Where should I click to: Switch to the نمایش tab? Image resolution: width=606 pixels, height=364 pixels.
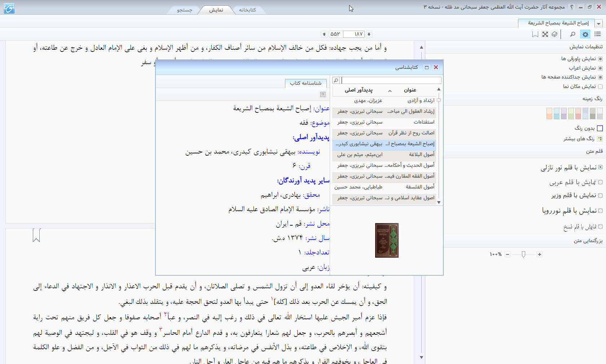tap(216, 10)
